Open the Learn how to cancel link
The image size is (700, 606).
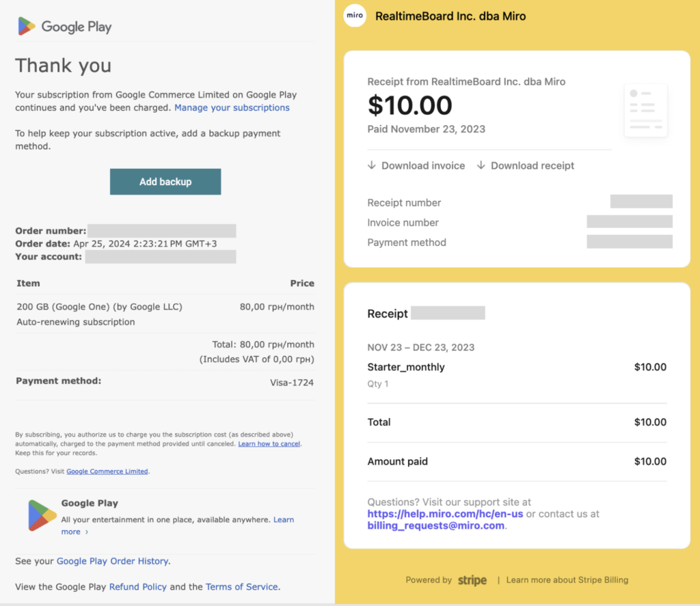pos(269,443)
